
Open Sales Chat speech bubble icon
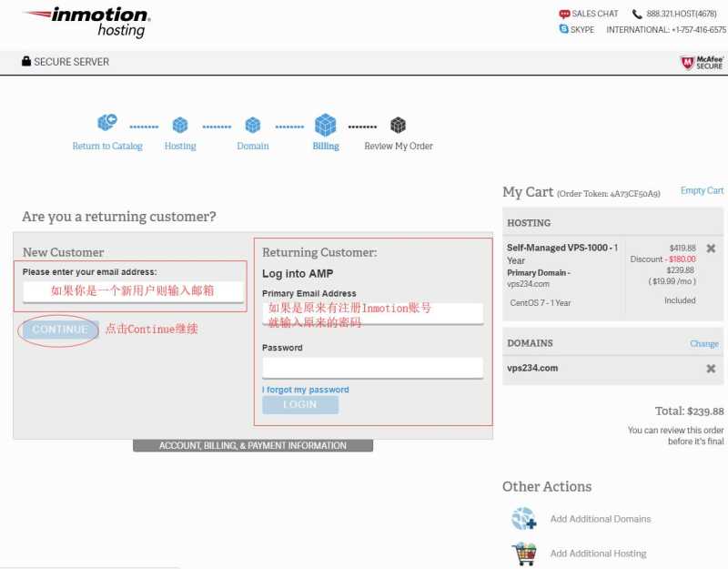564,14
